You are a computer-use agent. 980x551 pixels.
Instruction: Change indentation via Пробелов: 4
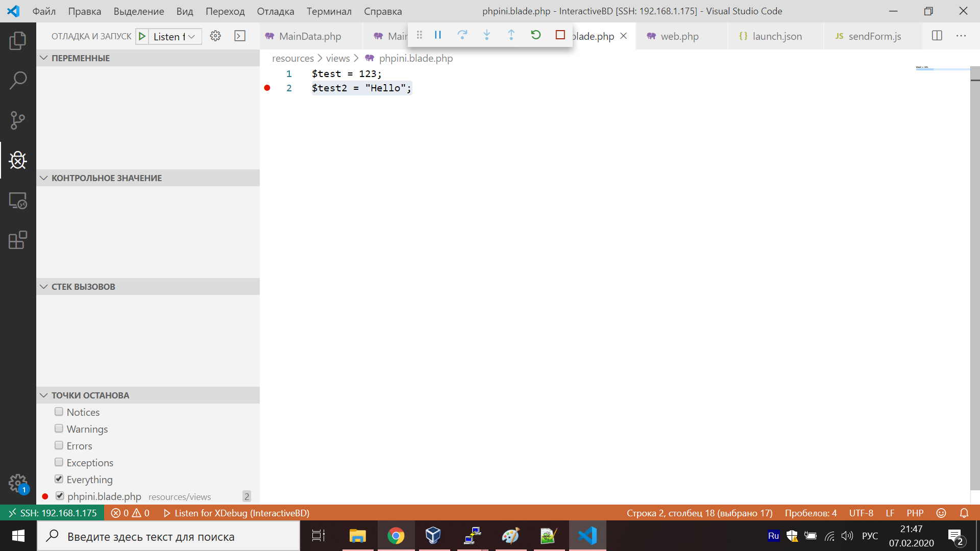point(811,513)
